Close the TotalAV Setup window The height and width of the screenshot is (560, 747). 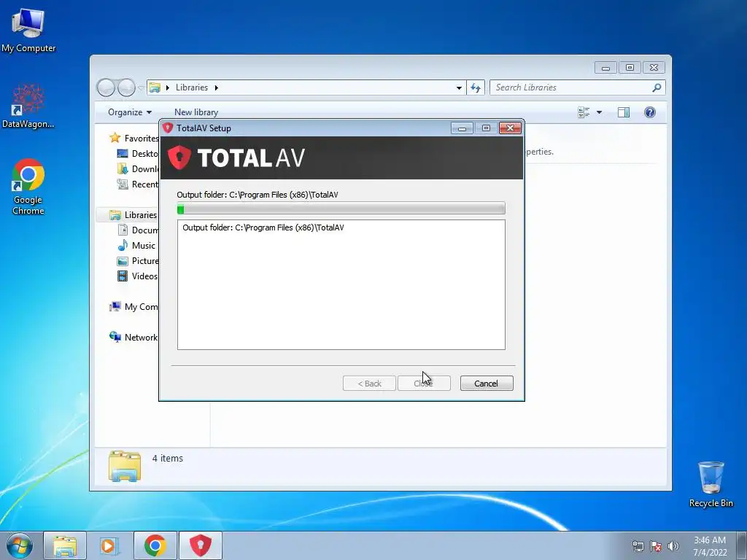(510, 128)
